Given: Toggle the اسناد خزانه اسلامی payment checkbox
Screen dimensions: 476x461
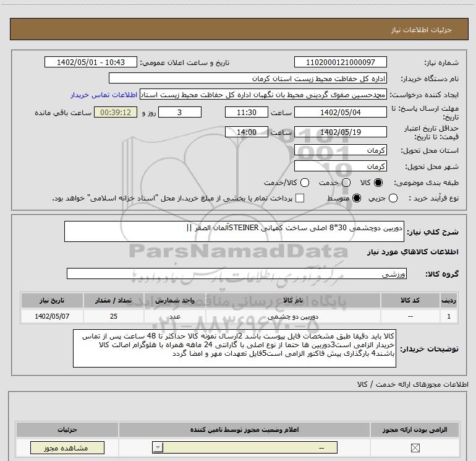Looking at the screenshot, I should click(300, 198).
